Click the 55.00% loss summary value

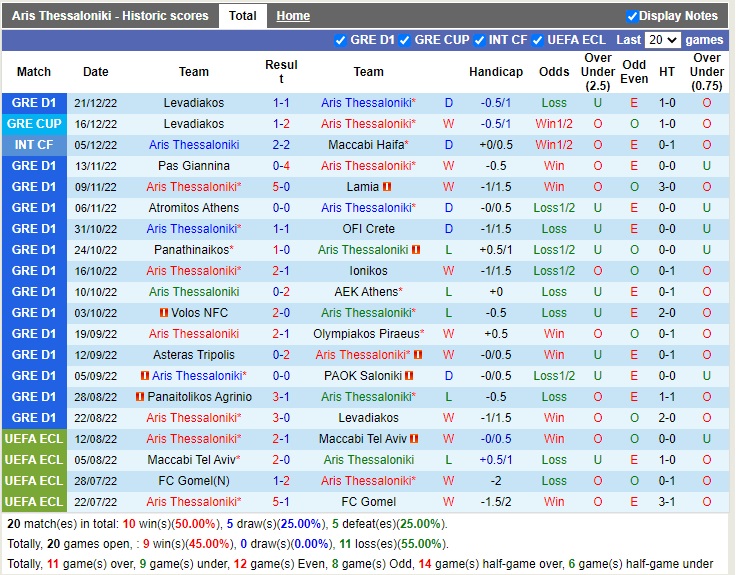coord(422,544)
